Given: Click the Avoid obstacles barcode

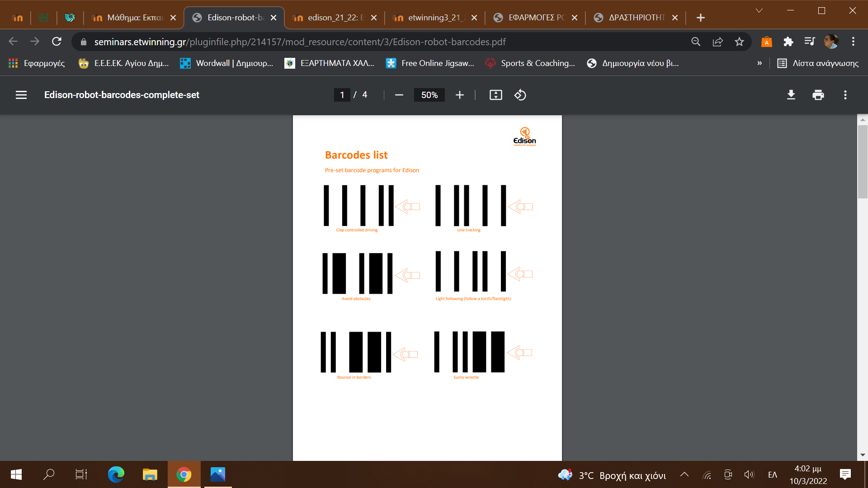Looking at the screenshot, I should point(357,273).
